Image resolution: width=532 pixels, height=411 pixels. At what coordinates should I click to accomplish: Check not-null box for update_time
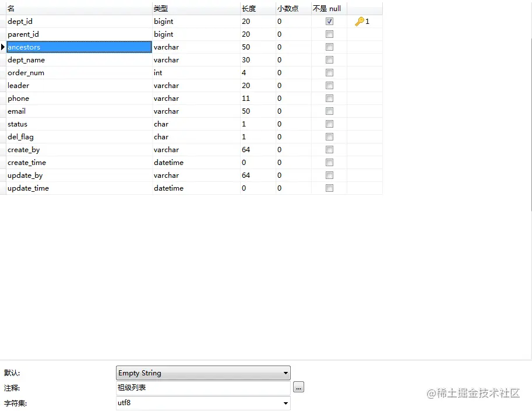(329, 188)
